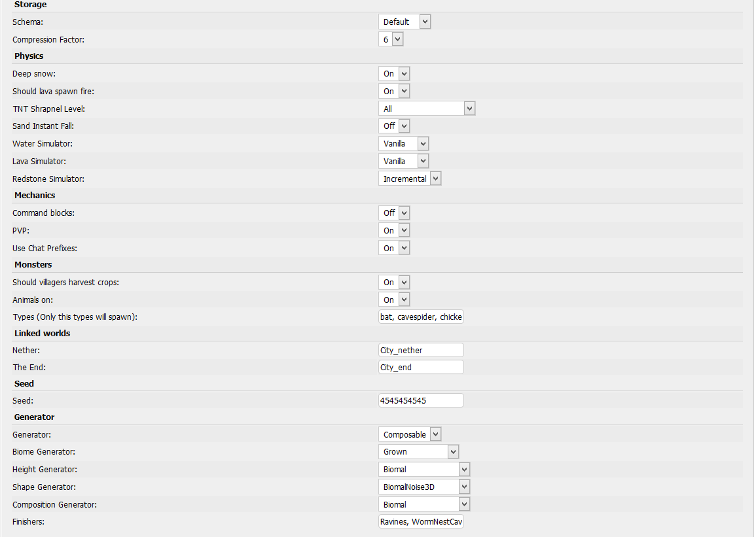
Task: Open the Use Chat Prefixes dropdown
Action: pos(394,248)
